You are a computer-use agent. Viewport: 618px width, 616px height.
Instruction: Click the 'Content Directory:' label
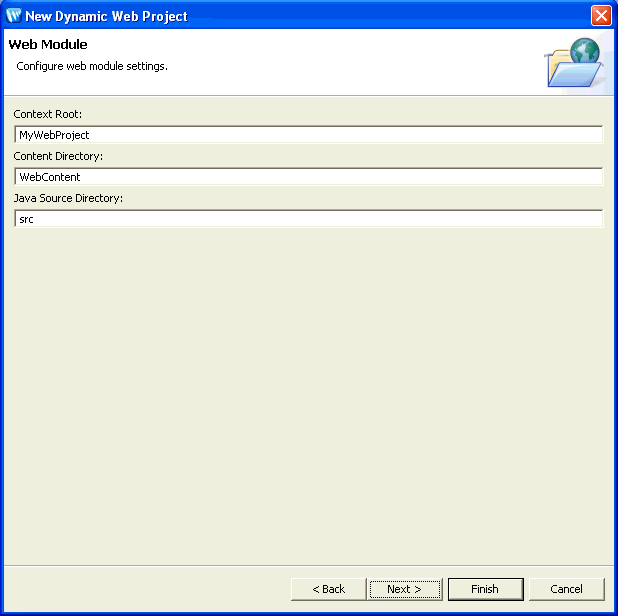[x=58, y=156]
